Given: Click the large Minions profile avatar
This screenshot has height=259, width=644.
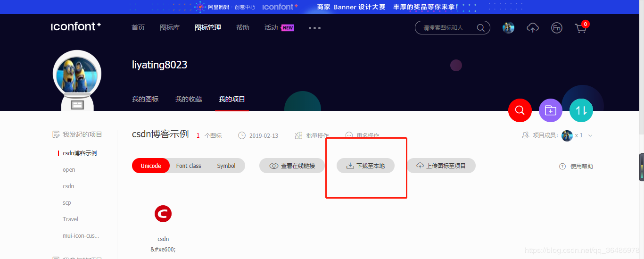Looking at the screenshot, I should point(77,75).
